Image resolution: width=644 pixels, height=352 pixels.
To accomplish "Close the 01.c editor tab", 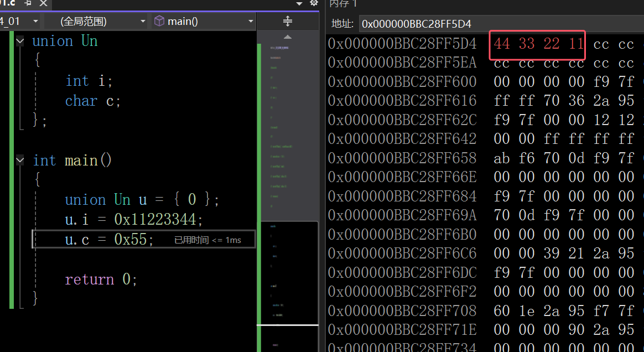I will 43,3.
